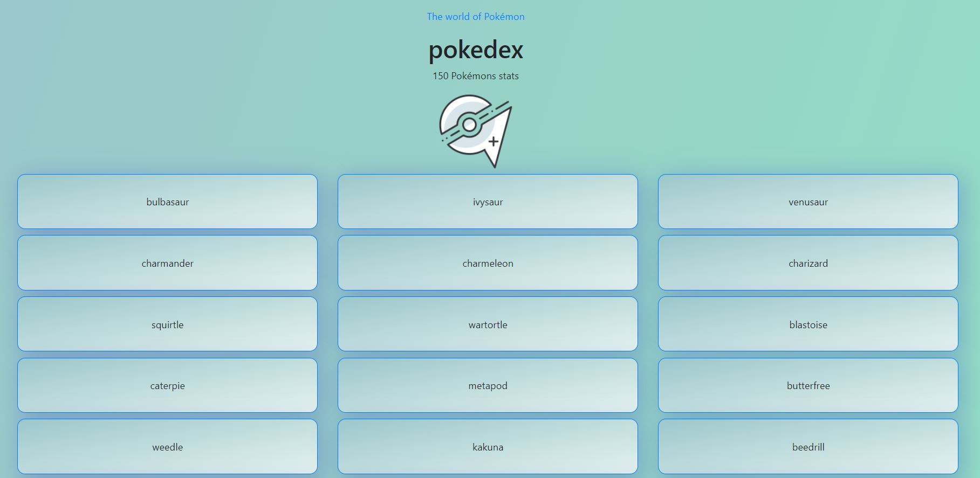Select the caterpie card
The height and width of the screenshot is (478, 980).
[x=167, y=385]
